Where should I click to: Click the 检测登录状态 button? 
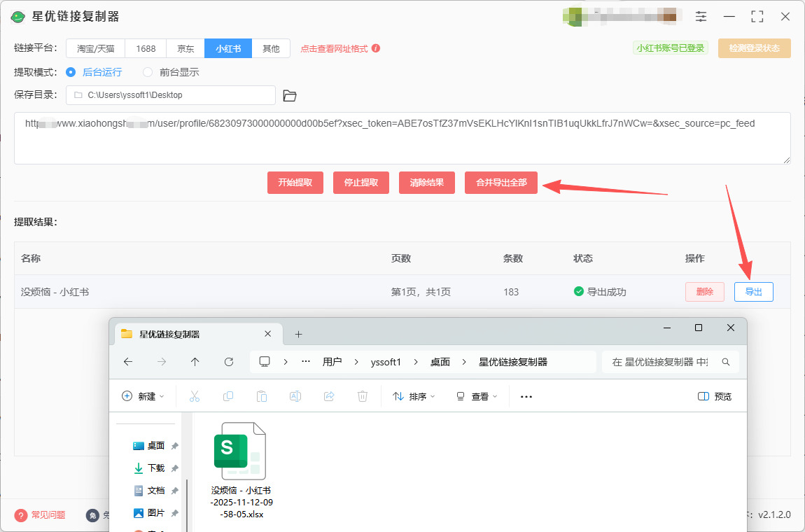tap(754, 48)
